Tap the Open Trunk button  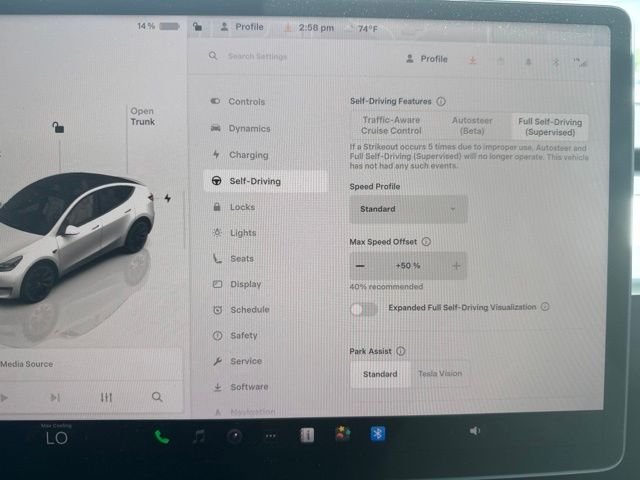click(x=142, y=116)
